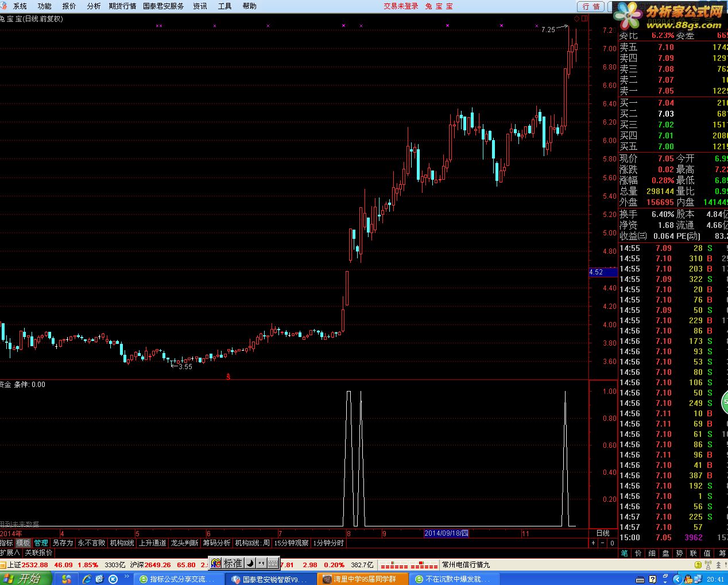Image resolution: width=728 pixels, height=585 pixels.
Task: Click the plus zoom-in button under 日线
Action: 594,543
